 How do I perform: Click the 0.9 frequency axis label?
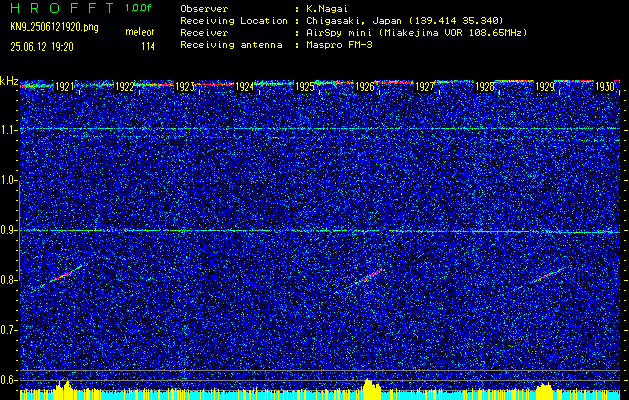[8, 230]
